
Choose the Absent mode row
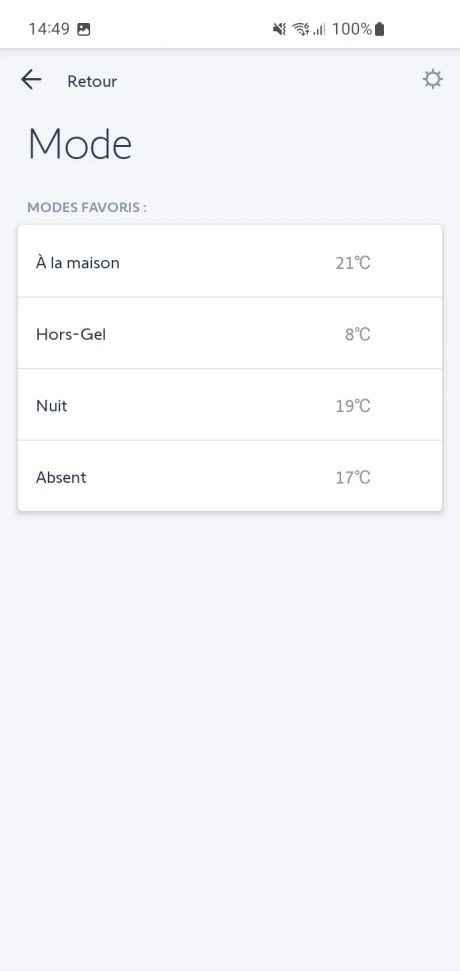click(230, 477)
